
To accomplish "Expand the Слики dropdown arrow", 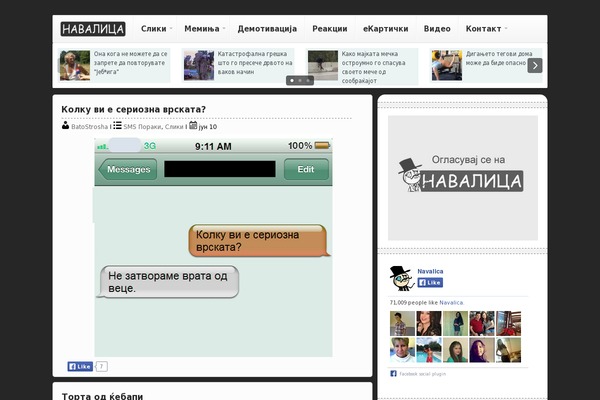I will click(171, 28).
